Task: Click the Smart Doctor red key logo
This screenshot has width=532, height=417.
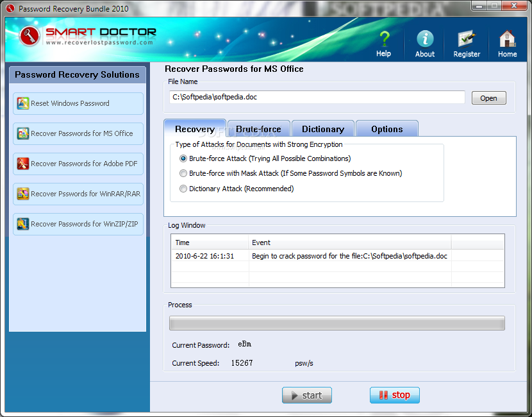Action: [x=30, y=36]
